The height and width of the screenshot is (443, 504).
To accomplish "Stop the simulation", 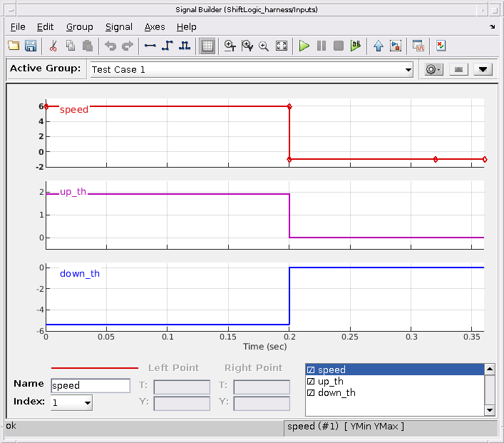I will 339,46.
